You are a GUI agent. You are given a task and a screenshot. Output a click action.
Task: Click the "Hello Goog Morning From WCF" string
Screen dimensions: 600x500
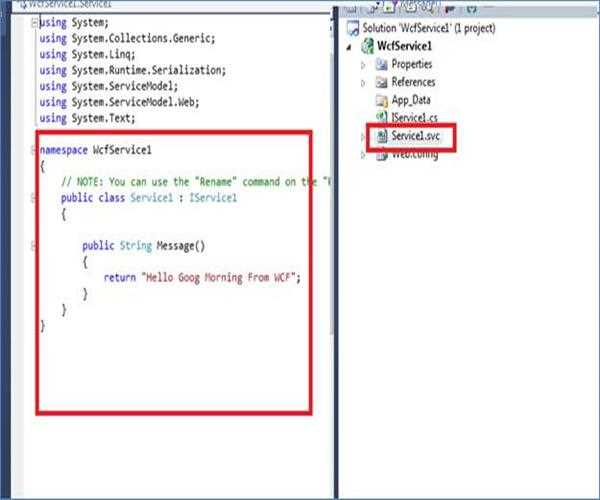pos(218,277)
